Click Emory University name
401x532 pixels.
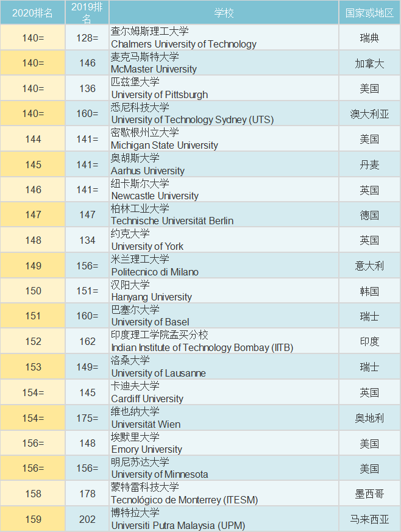coord(146,450)
